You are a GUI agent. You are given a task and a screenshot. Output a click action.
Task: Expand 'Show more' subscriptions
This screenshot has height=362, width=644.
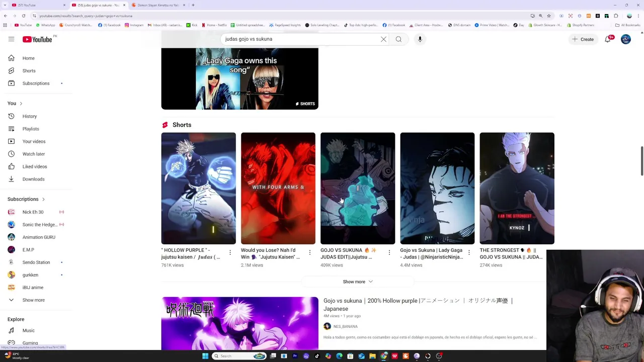click(34, 300)
